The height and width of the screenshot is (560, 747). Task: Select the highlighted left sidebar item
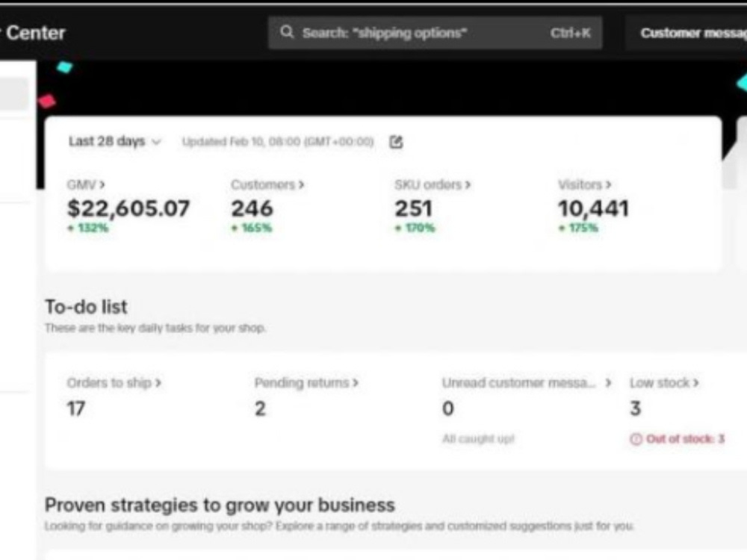[14, 94]
